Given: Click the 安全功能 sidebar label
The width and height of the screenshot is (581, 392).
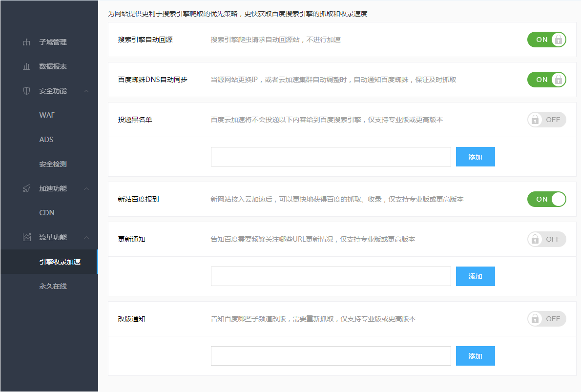Looking at the screenshot, I should tap(53, 91).
